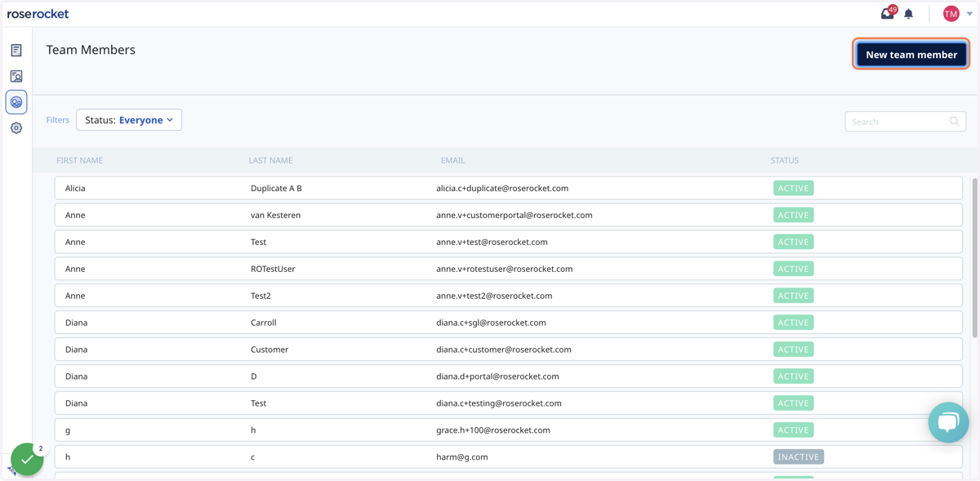Open the settings gear in sidebar
Viewport: 980px width, 481px height.
pos(16,128)
